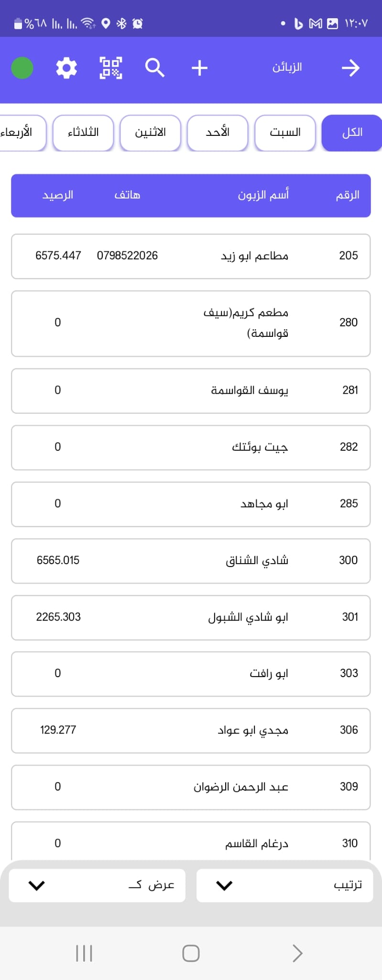382x980 pixels.
Task: Switch to الاثنين day tab
Action: click(x=150, y=133)
